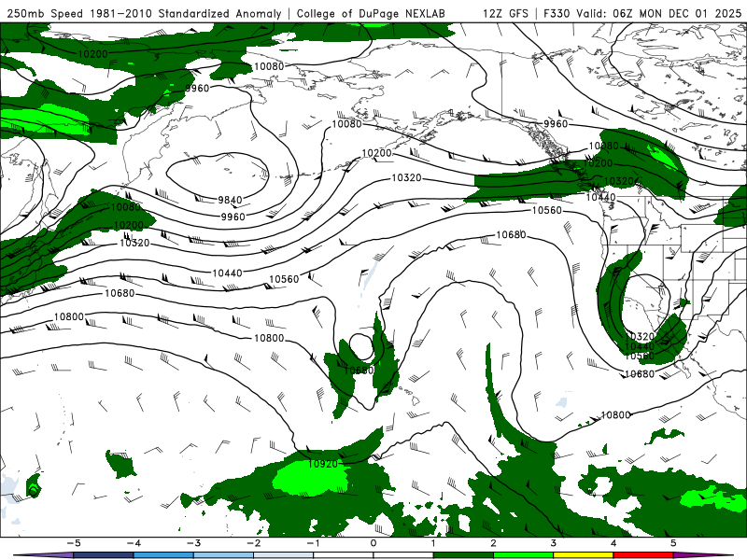Select the pale blue swatch between -2 and -1
Screen dimensions: 747x560
tap(284, 555)
